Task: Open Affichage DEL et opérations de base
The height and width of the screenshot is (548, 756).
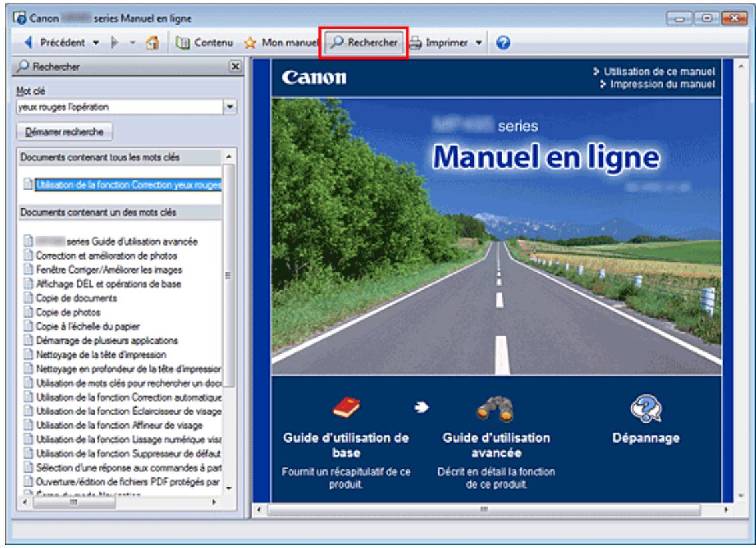Action: (x=108, y=284)
